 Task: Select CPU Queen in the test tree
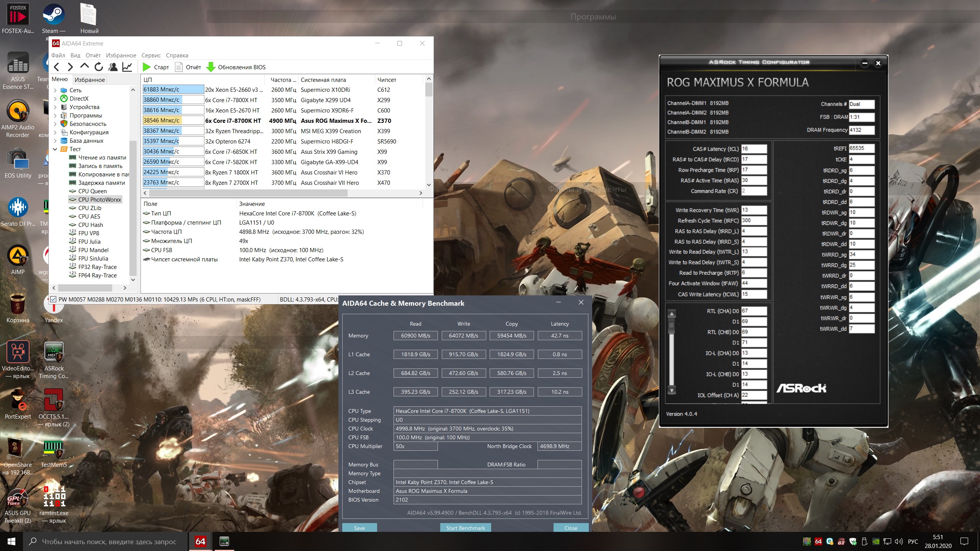click(92, 191)
